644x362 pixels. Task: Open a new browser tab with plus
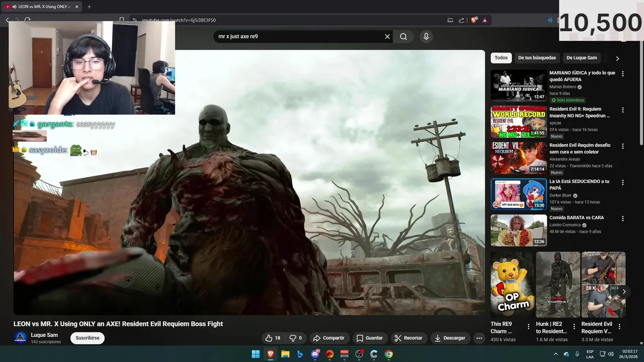[89, 7]
